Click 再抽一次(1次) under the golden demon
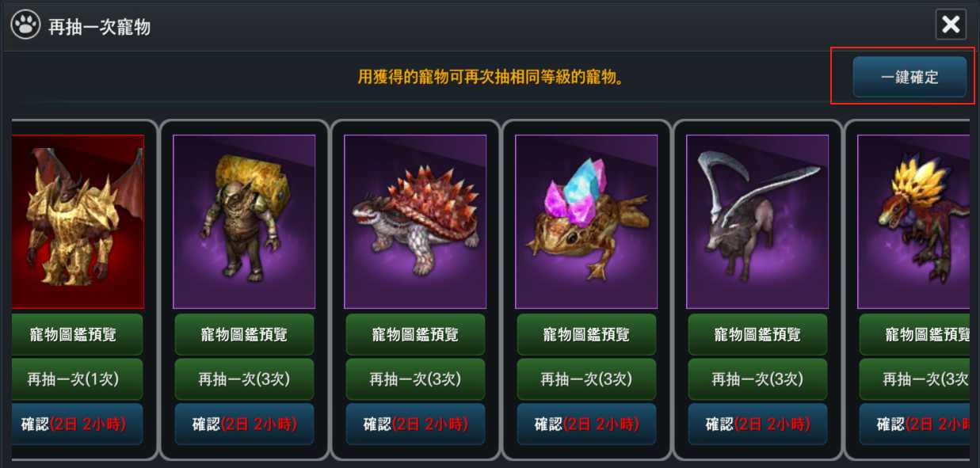The width and height of the screenshot is (980, 468). tap(78, 379)
